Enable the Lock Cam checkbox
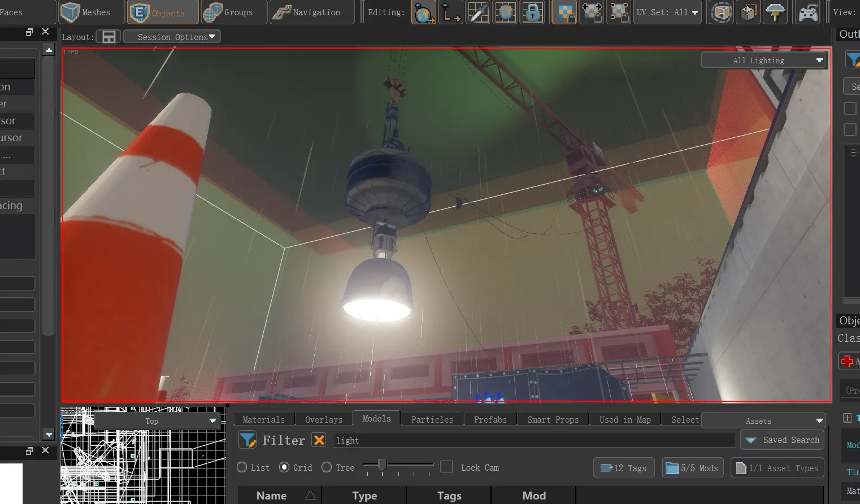This screenshot has width=860, height=504. coord(446,467)
